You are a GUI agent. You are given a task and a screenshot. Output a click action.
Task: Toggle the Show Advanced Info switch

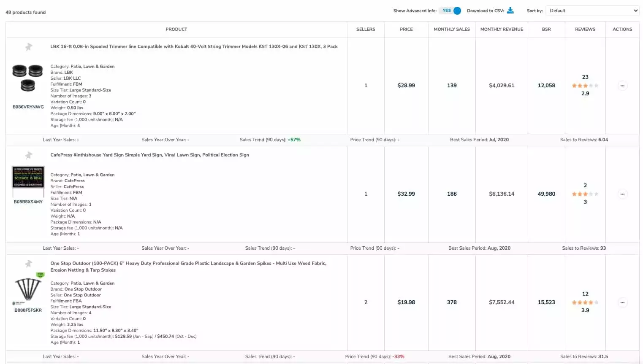(450, 11)
